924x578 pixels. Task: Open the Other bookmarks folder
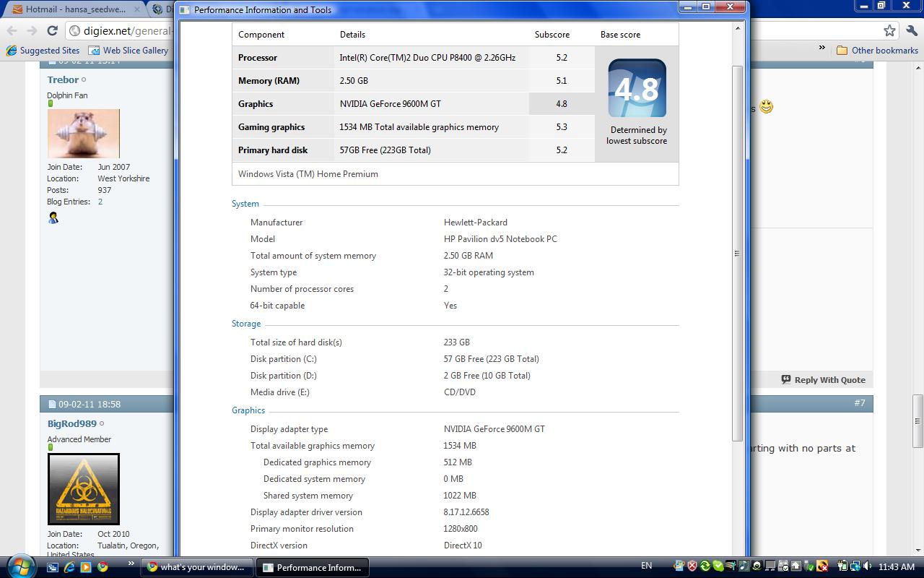pyautogui.click(x=877, y=51)
